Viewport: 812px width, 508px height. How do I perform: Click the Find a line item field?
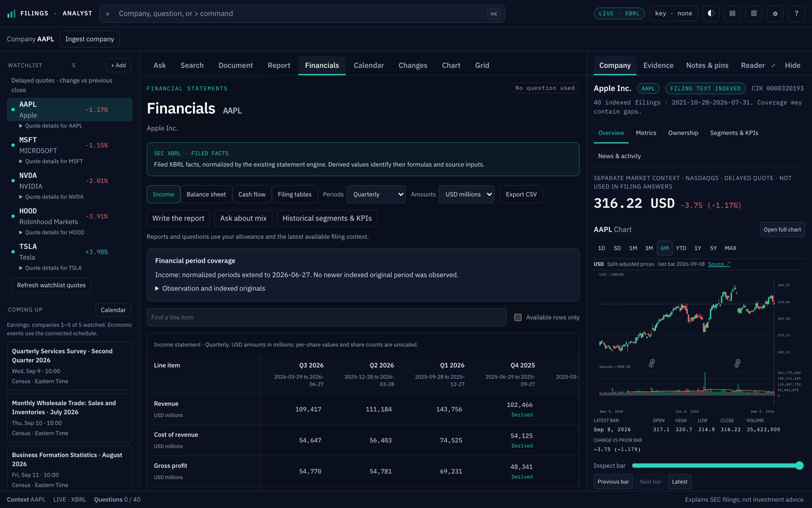coord(326,317)
